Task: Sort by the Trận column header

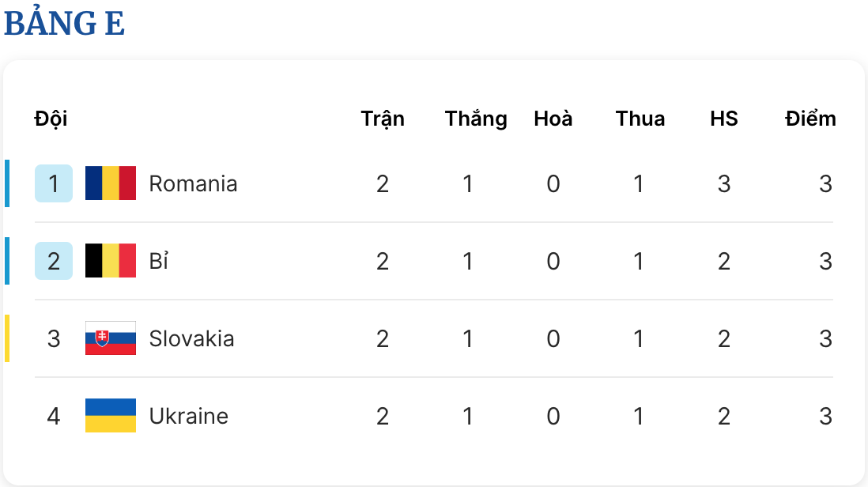Action: [x=383, y=119]
